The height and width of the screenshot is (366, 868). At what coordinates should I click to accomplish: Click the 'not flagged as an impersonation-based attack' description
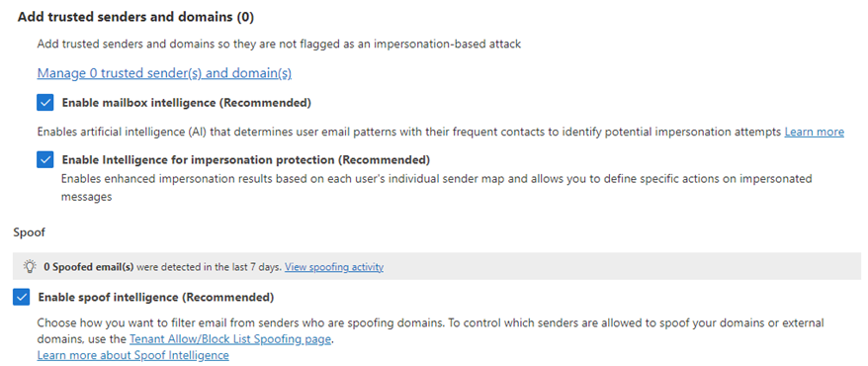pyautogui.click(x=279, y=44)
